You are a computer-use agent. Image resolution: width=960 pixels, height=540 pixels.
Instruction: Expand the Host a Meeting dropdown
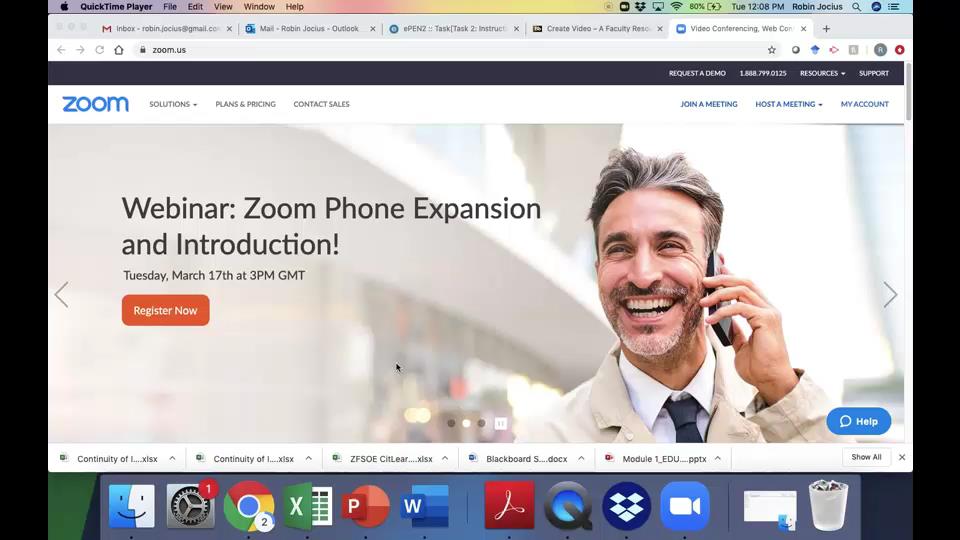click(789, 104)
